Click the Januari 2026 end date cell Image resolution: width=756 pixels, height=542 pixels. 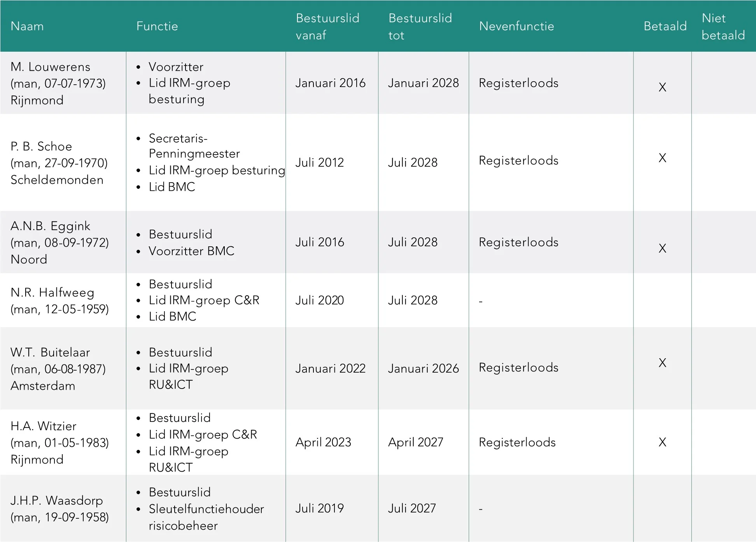(423, 368)
